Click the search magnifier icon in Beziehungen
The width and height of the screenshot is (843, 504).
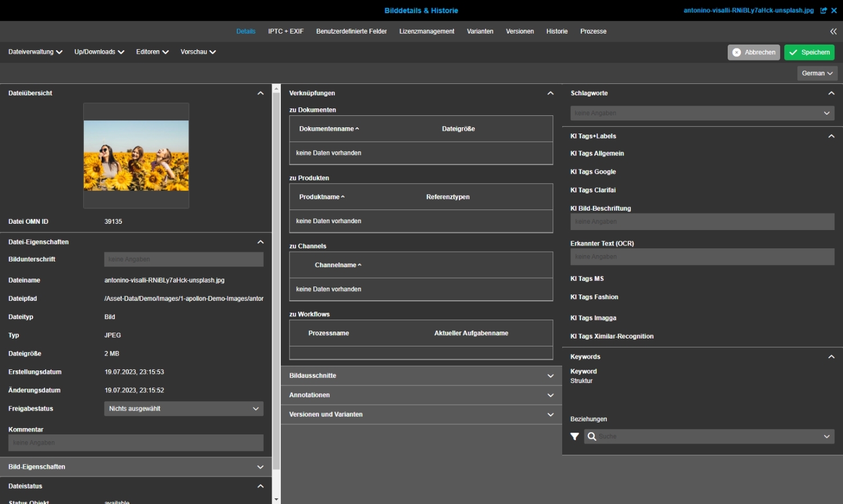coord(592,437)
